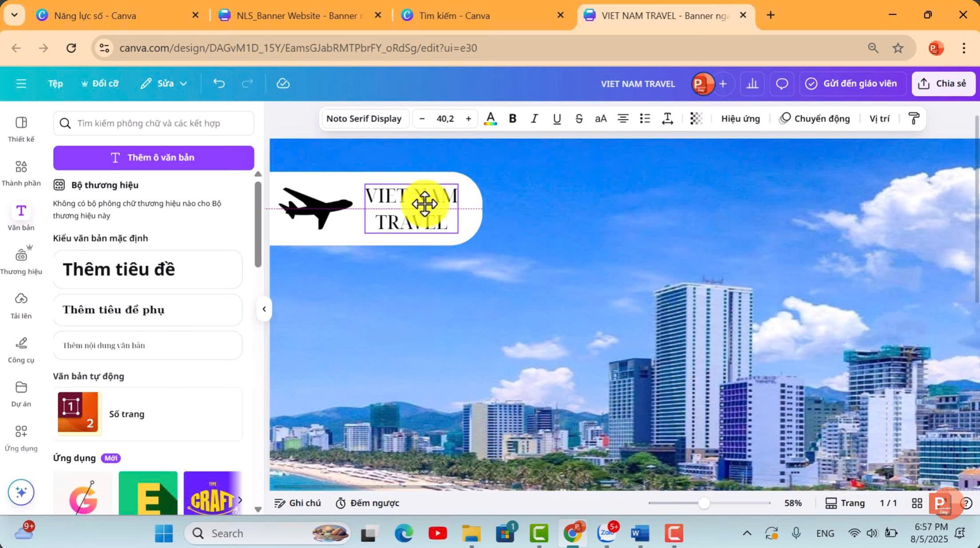Open text color picker
Screen dimensions: 980x548
(x=490, y=119)
